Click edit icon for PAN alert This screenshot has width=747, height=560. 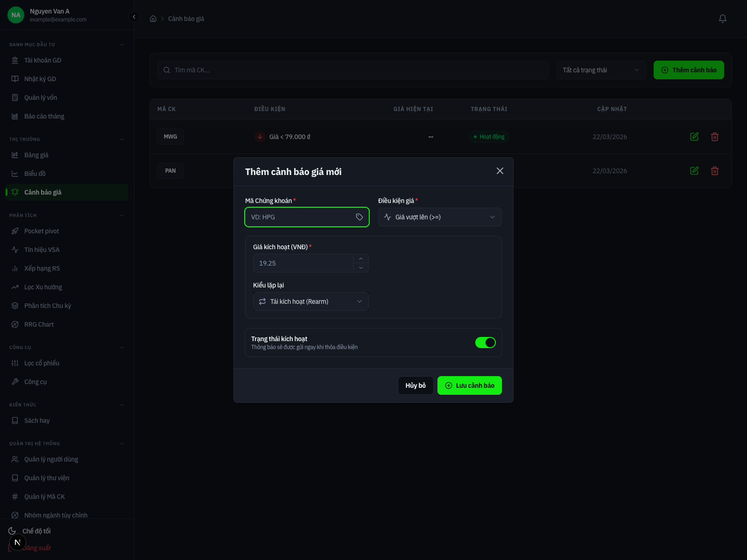pyautogui.click(x=694, y=171)
